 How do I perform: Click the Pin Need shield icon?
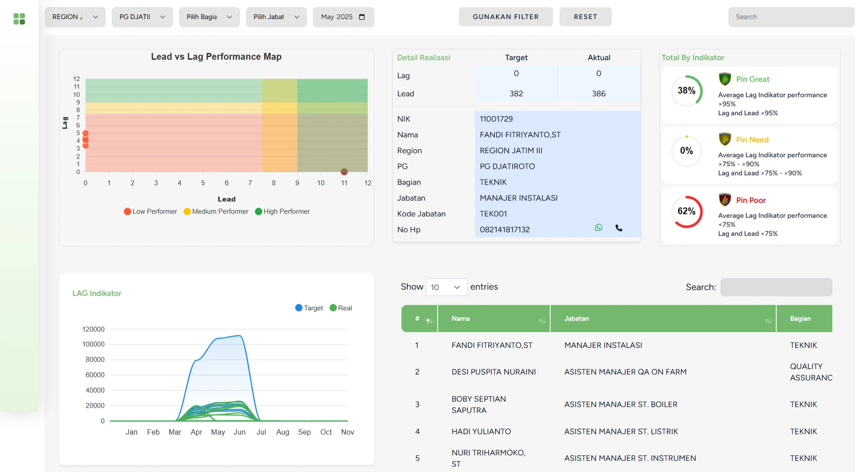pos(724,139)
